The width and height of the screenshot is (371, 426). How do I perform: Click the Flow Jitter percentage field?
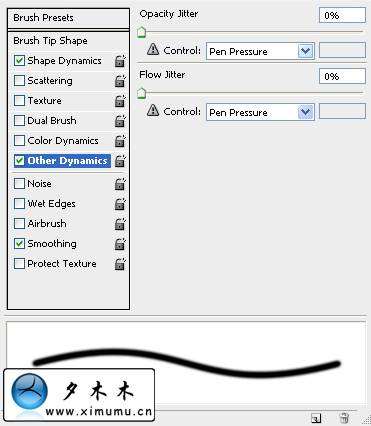point(342,76)
